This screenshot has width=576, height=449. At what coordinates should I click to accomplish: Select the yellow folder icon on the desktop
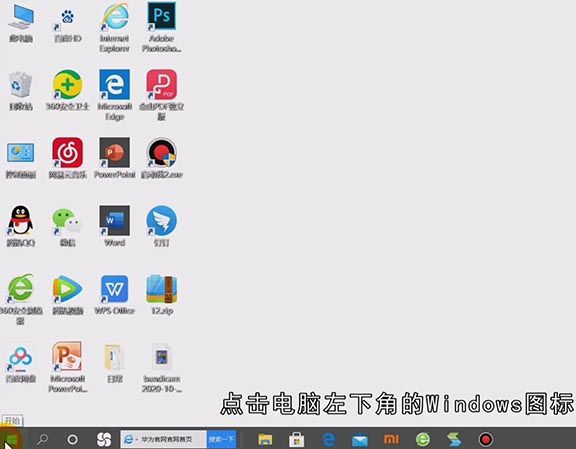(x=114, y=357)
